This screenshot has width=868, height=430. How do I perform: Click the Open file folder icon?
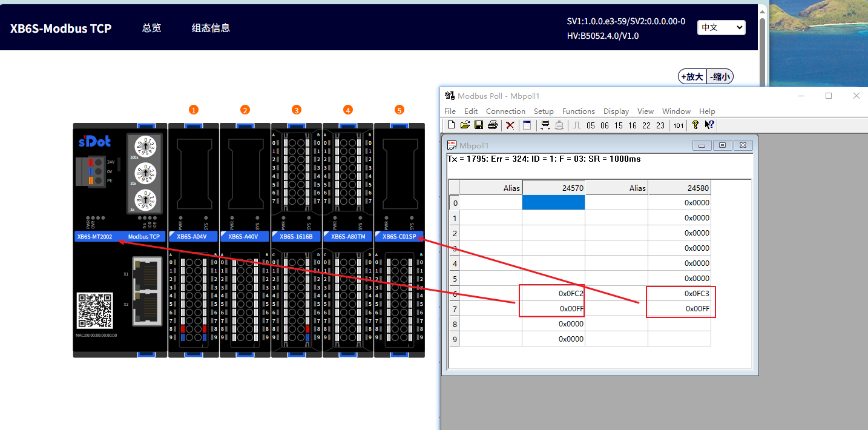click(x=465, y=125)
